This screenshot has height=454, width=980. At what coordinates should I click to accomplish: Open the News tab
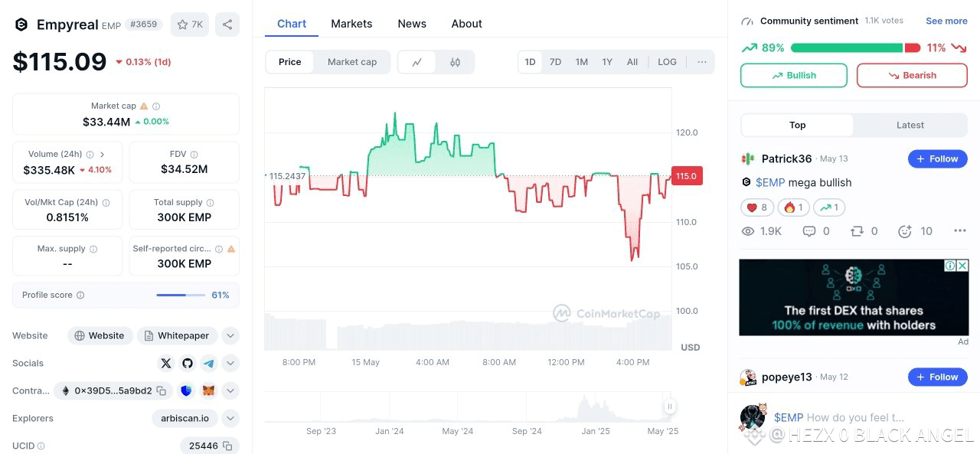pos(412,24)
